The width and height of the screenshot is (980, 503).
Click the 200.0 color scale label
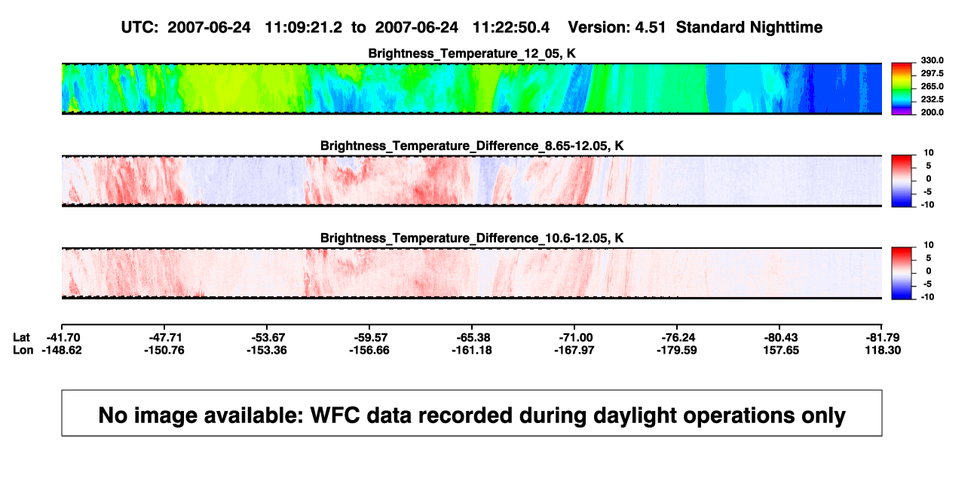point(934,112)
